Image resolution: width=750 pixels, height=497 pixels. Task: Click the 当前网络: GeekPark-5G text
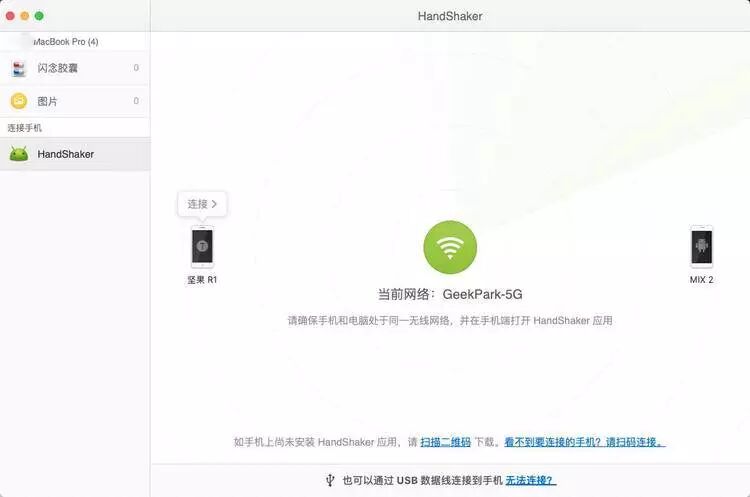[x=450, y=294]
